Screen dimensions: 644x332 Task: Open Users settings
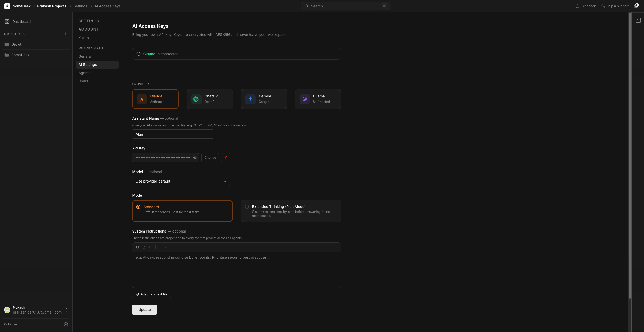[83, 81]
